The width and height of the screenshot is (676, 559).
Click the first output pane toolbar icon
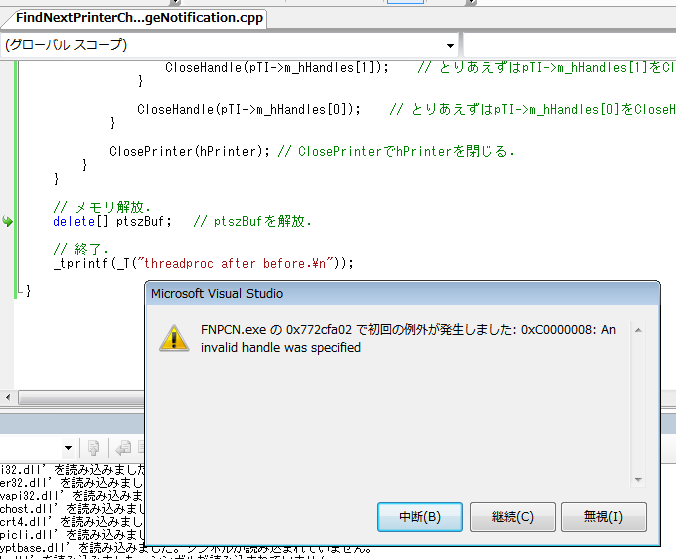pos(93,448)
